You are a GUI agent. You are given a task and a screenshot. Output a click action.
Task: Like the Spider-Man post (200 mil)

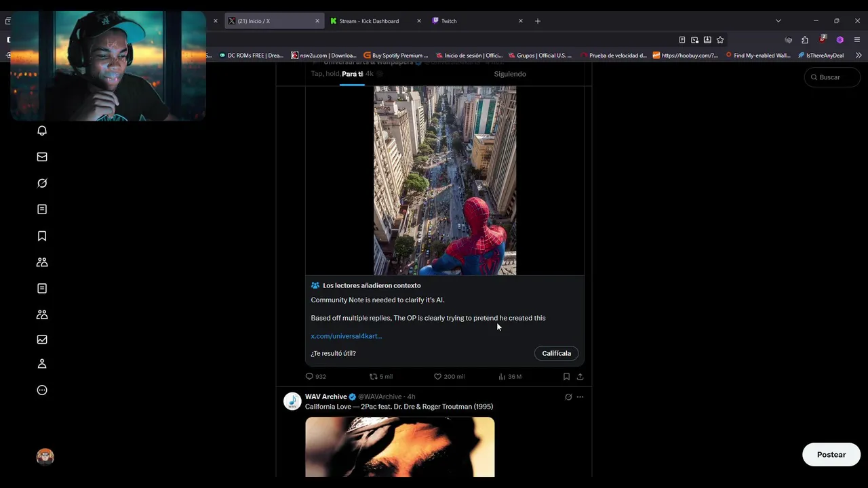click(x=449, y=376)
